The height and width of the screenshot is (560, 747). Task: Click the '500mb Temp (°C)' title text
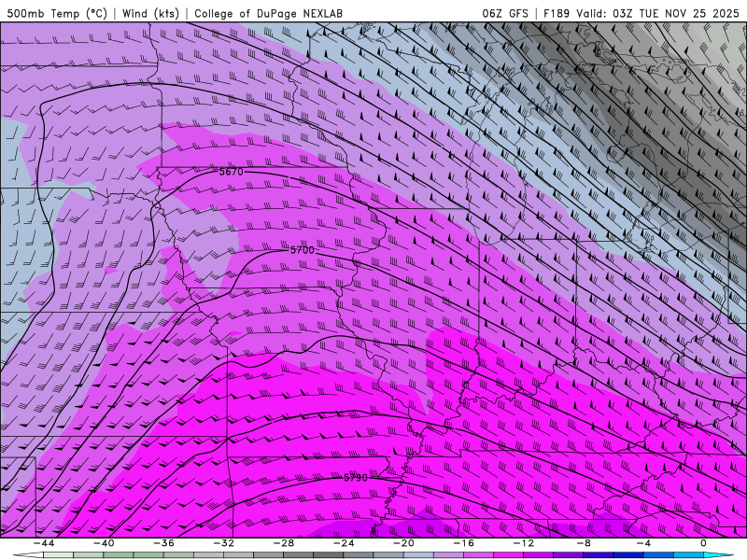(x=57, y=13)
